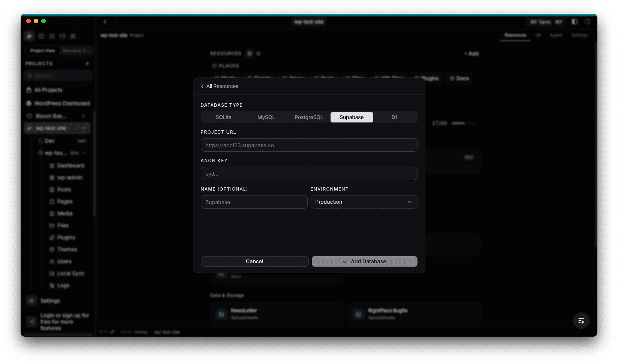The width and height of the screenshot is (618, 364).
Task: Click the team icon at the end of the sidebar row
Action: (x=73, y=36)
